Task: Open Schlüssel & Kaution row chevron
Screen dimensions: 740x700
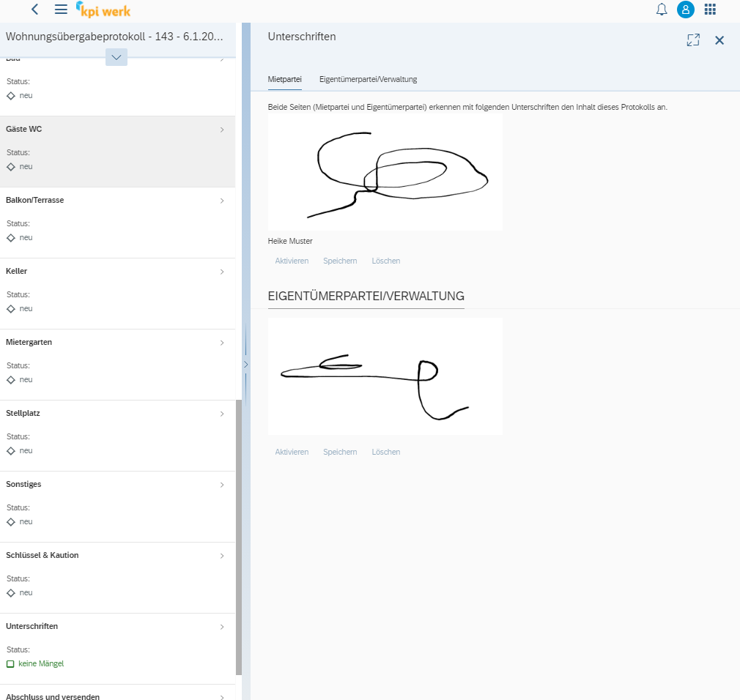Action: point(222,556)
